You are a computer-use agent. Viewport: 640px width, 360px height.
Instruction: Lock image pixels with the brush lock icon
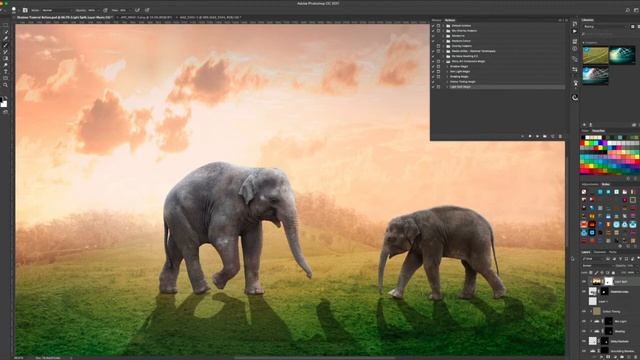(x=596, y=273)
